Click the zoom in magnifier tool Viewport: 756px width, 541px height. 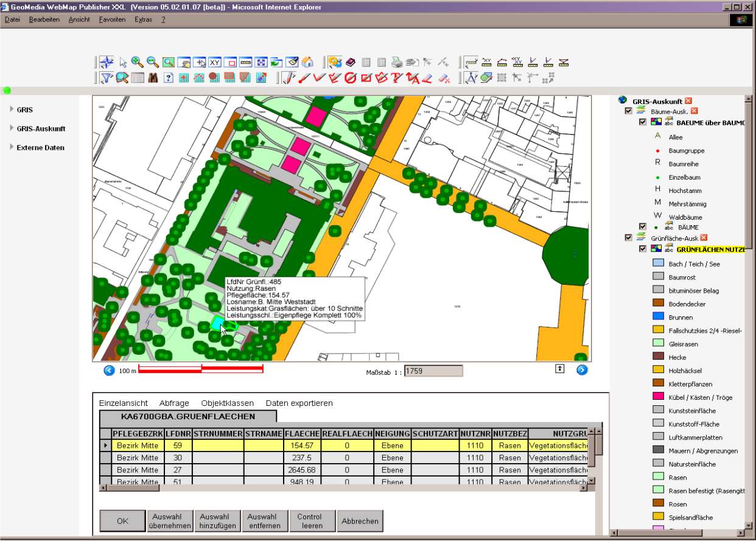[x=138, y=62]
